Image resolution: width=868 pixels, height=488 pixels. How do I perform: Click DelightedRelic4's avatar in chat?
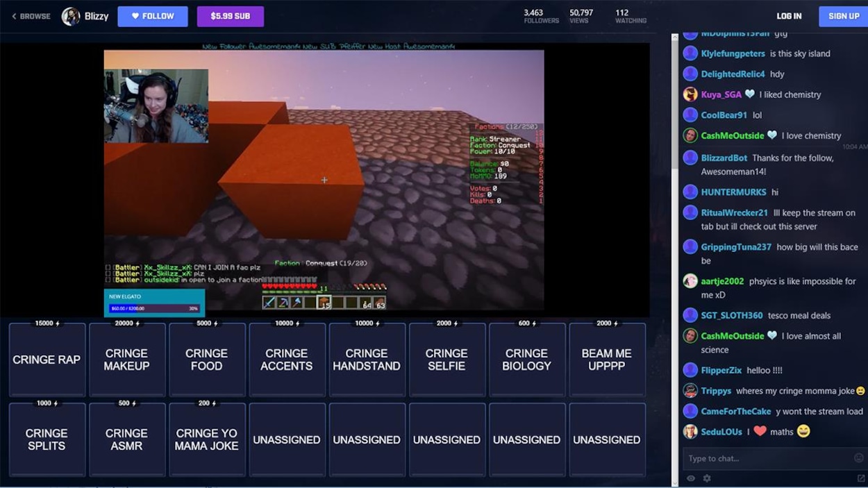[690, 74]
